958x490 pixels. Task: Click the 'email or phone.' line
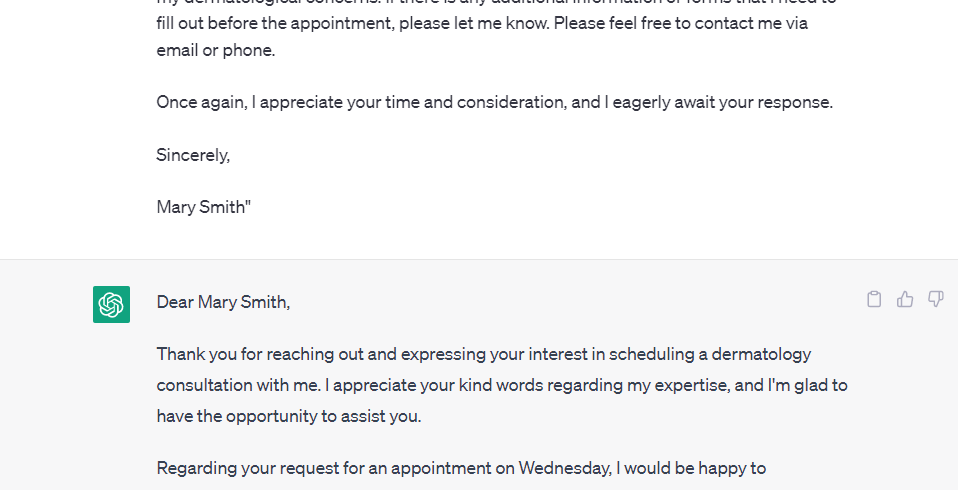(216, 50)
